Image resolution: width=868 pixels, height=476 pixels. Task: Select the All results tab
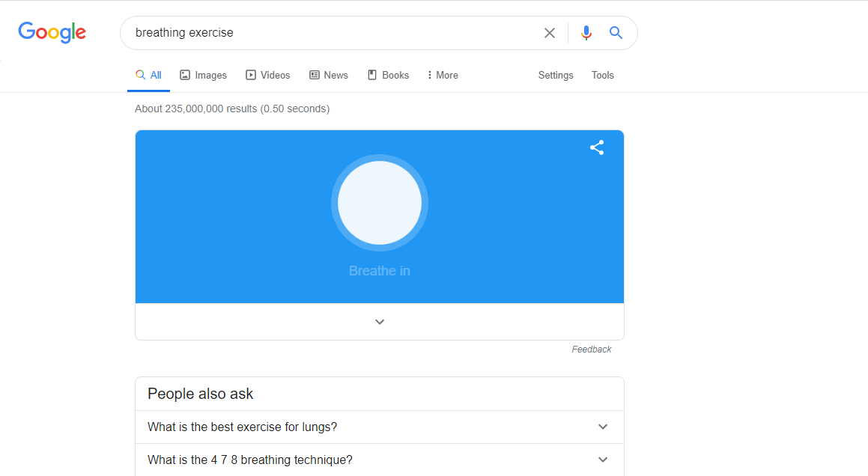coord(148,75)
